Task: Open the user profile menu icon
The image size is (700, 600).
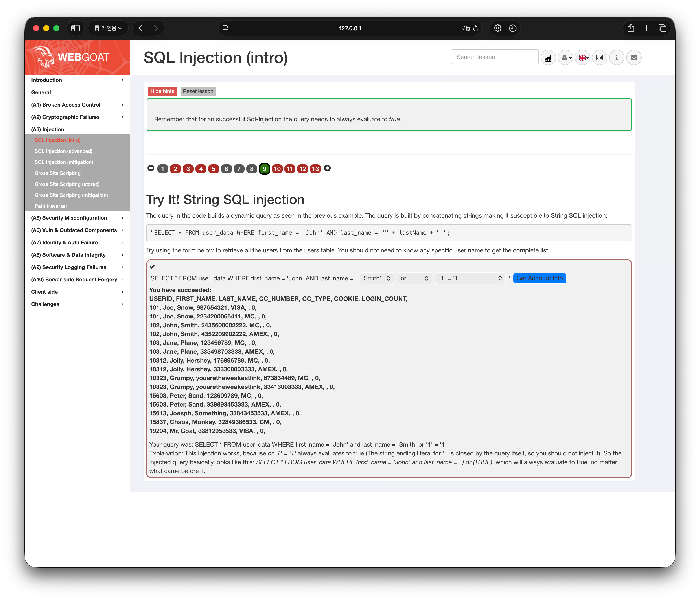Action: coord(565,57)
